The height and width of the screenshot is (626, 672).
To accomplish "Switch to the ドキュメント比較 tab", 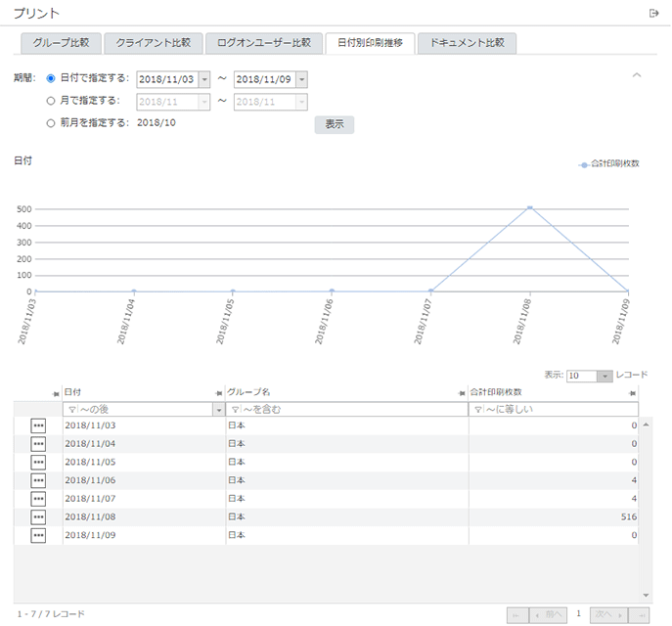I will (x=468, y=43).
